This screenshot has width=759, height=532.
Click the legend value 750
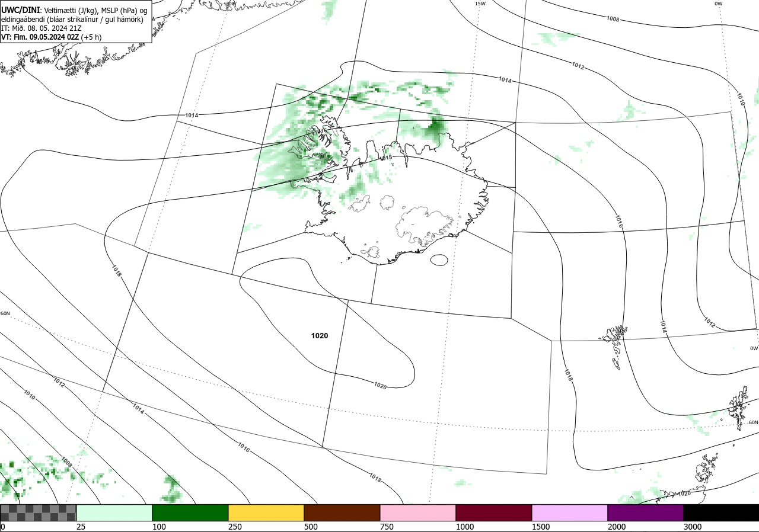click(x=387, y=527)
